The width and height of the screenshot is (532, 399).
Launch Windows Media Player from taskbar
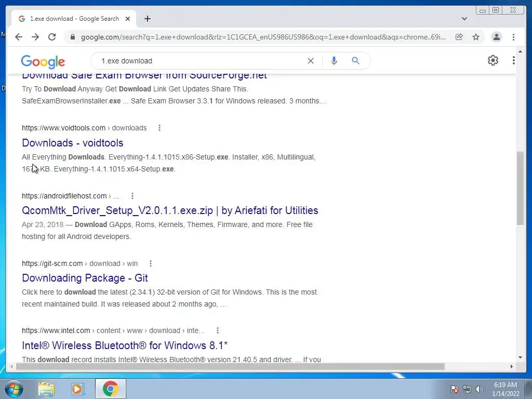pos(78,389)
